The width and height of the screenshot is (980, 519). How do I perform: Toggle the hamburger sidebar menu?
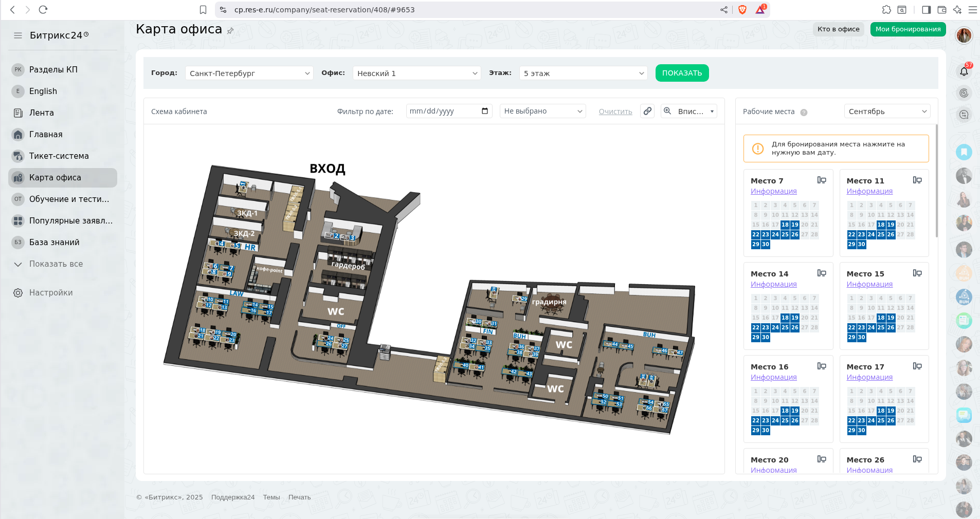(18, 35)
